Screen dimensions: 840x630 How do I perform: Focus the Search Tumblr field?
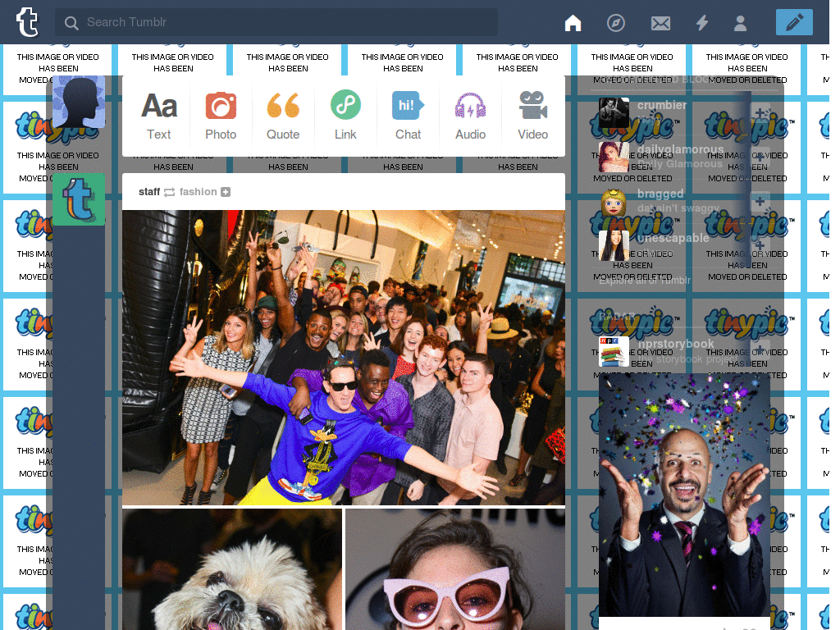[276, 22]
